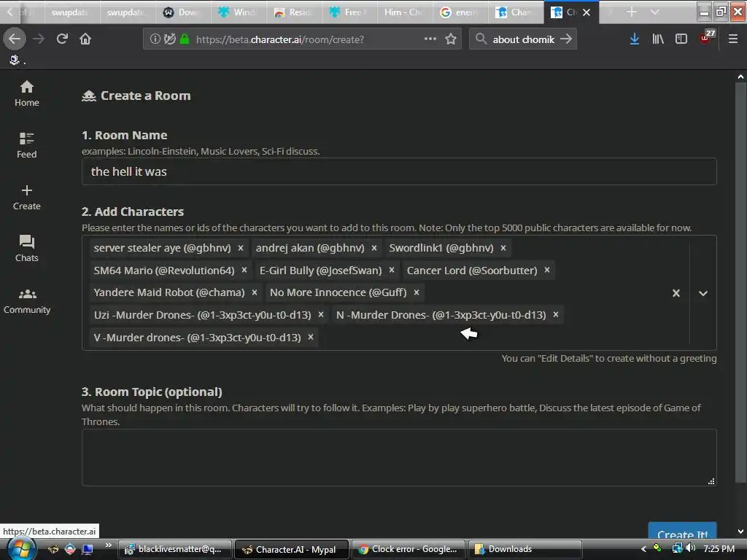Click the bookmarks toolbar item icon
Screen dimensions: 747x560
(x=15, y=60)
